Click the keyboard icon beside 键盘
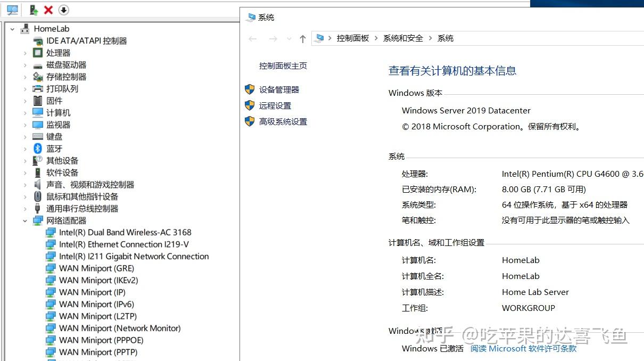Viewport: 644px width, 361px height. coord(37,136)
